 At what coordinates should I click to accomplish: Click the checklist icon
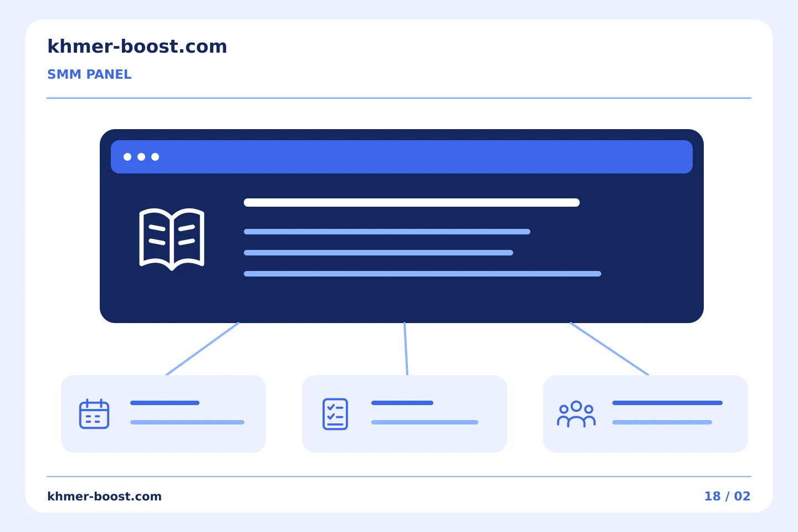(335, 414)
